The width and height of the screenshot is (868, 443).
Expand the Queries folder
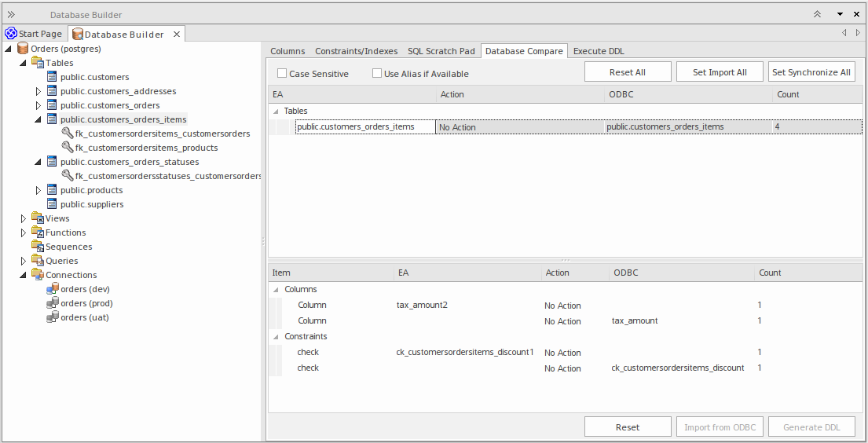point(24,261)
